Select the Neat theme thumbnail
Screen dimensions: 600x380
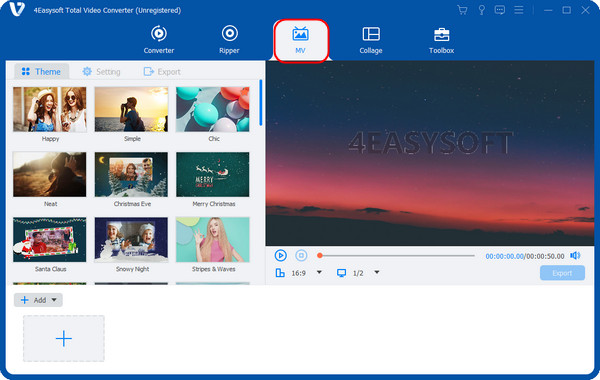click(x=50, y=175)
